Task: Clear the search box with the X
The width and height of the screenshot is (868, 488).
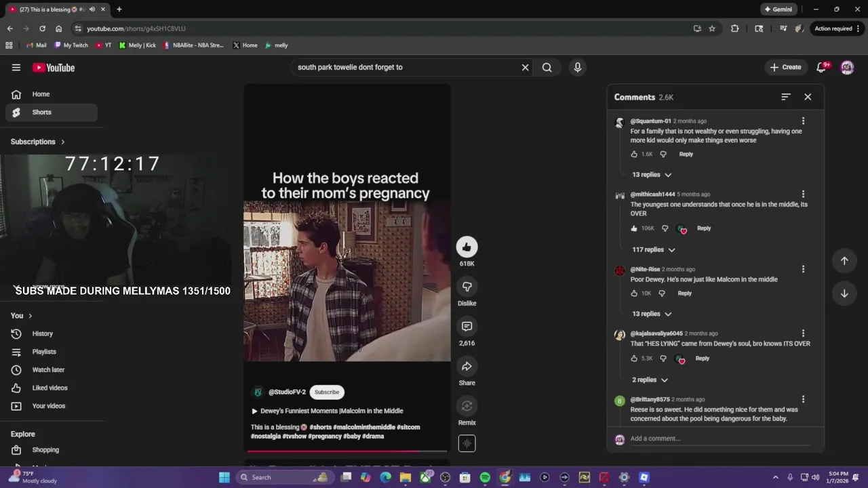Action: (x=525, y=67)
